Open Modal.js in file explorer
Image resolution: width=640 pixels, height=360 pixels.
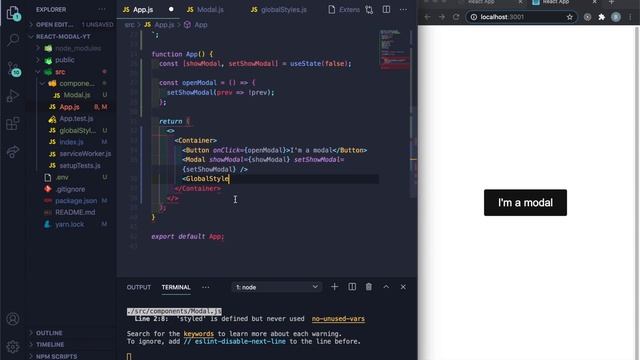pyautogui.click(x=72, y=95)
